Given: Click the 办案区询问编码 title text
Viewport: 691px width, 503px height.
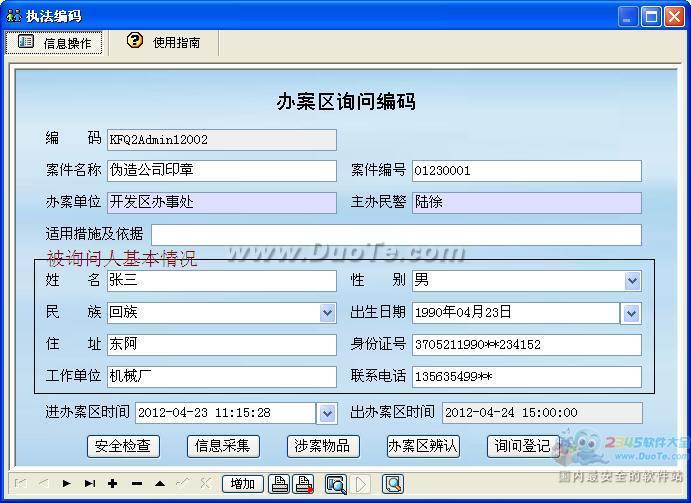Looking at the screenshot, I should pos(346,101).
